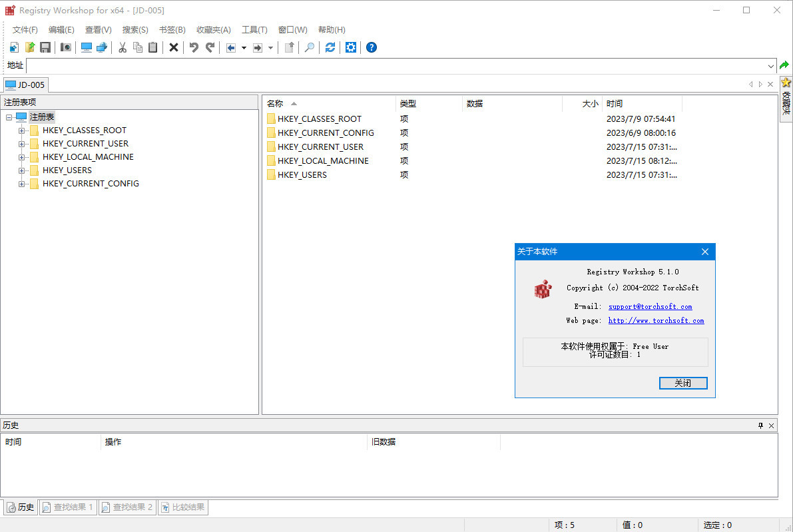The width and height of the screenshot is (793, 532).
Task: Click the Cut scissors icon
Action: tap(123, 47)
